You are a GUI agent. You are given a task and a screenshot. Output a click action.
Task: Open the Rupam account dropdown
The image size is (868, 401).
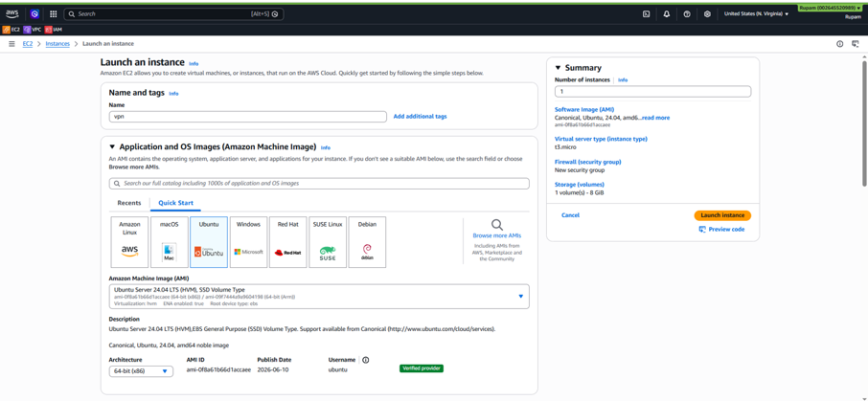[830, 9]
